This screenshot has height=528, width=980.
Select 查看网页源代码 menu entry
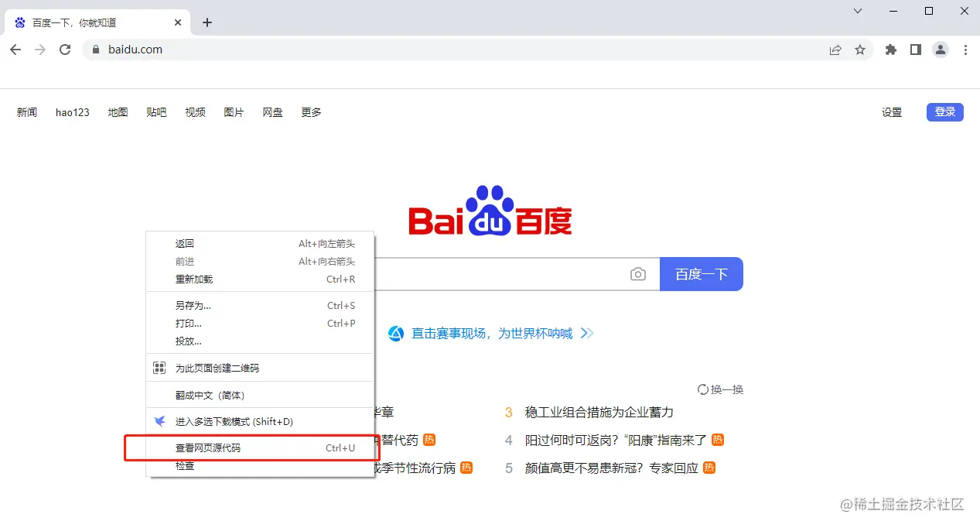[260, 447]
